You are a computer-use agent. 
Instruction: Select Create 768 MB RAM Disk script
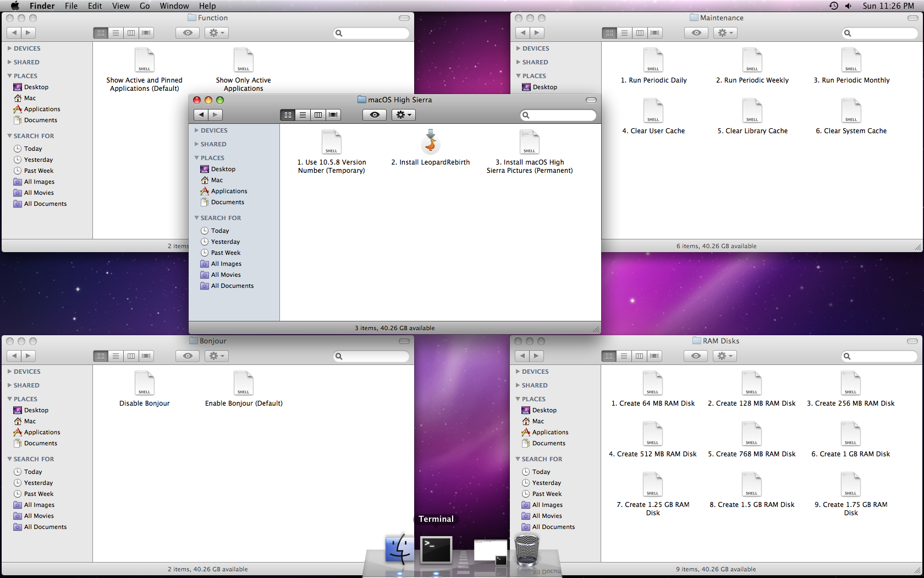pyautogui.click(x=752, y=434)
